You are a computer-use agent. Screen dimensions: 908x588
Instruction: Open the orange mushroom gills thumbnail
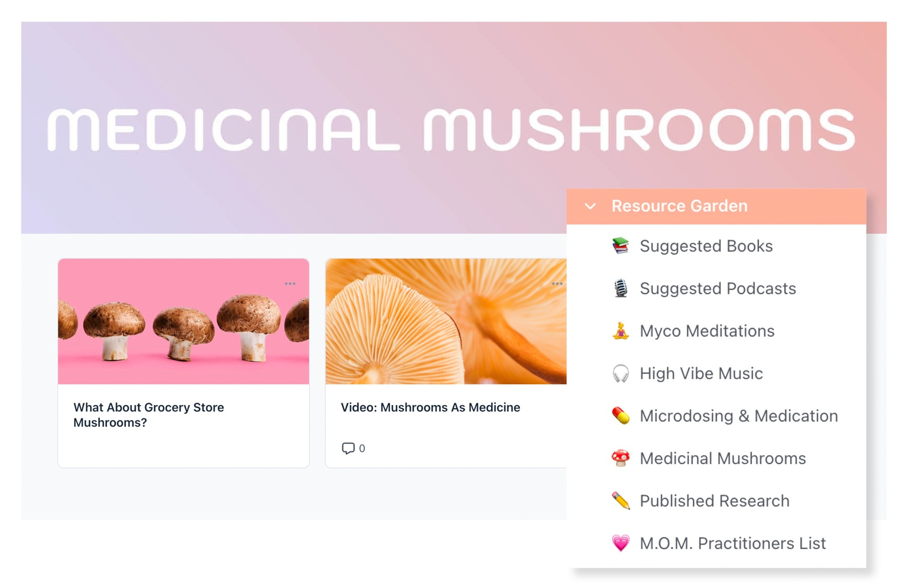click(x=446, y=321)
